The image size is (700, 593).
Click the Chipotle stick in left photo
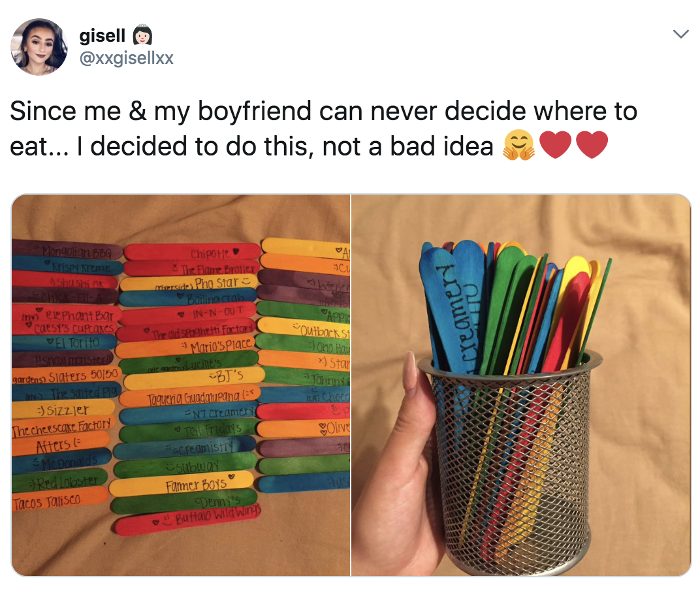point(192,252)
